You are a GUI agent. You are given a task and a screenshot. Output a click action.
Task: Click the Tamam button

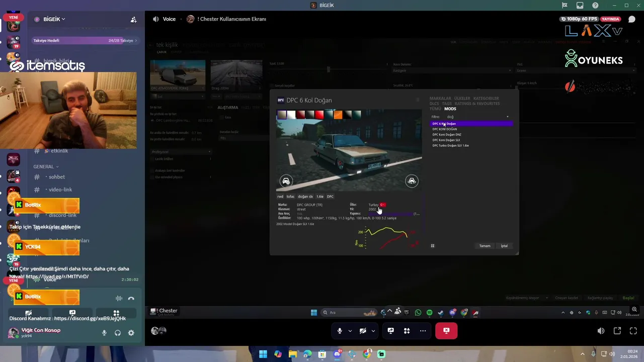485,246
